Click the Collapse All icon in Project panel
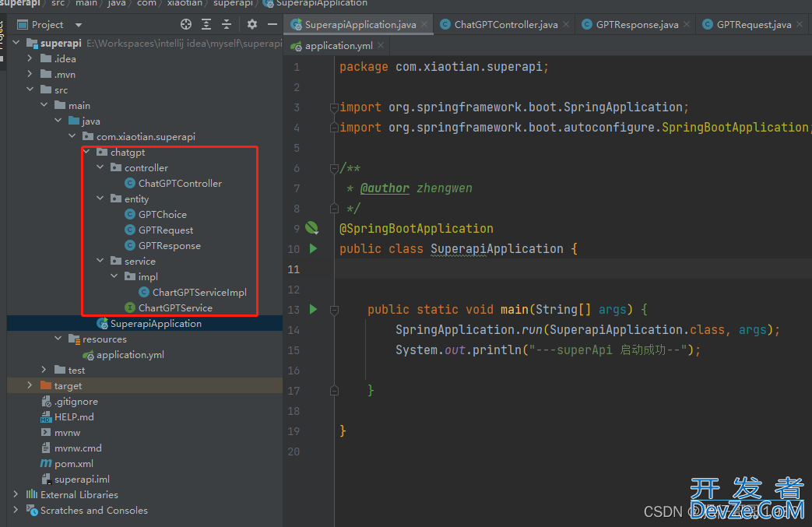This screenshot has height=527, width=812. (x=227, y=24)
